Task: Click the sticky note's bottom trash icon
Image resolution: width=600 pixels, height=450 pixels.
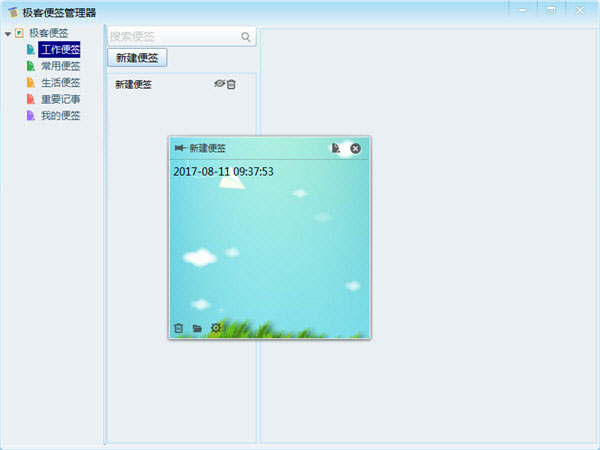Action: coord(178,328)
